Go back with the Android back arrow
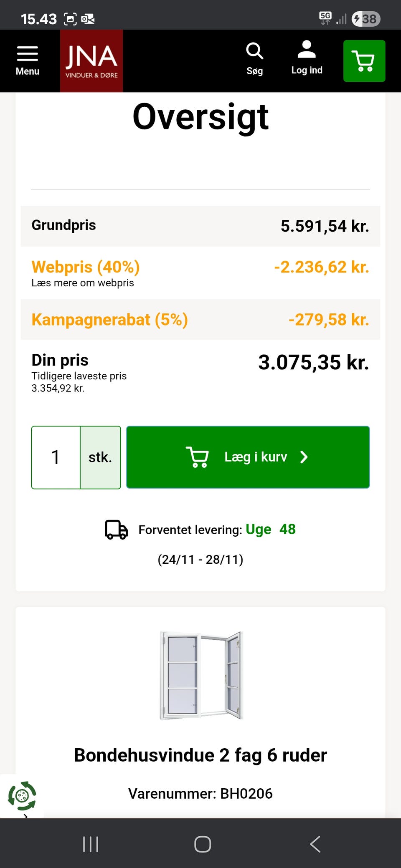 [x=315, y=844]
